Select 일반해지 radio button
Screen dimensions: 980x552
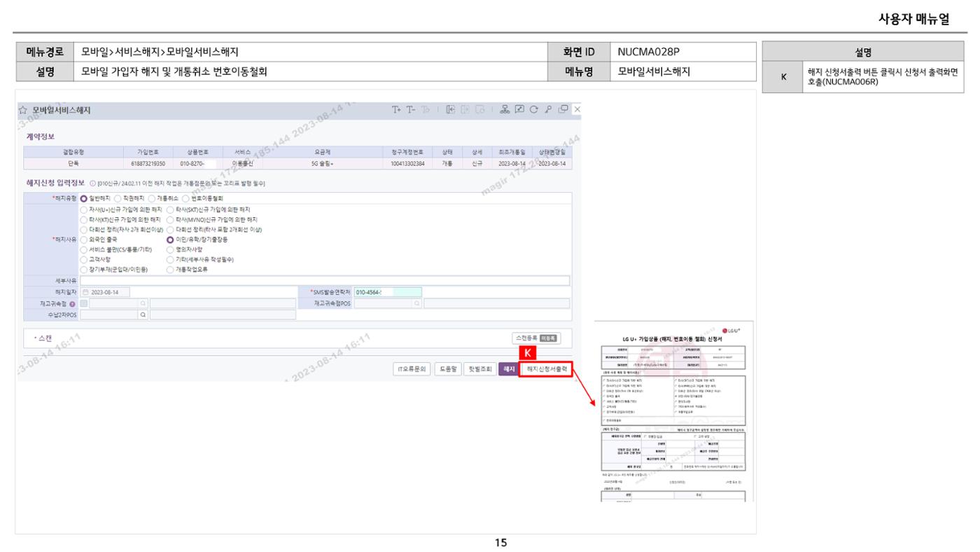84,199
